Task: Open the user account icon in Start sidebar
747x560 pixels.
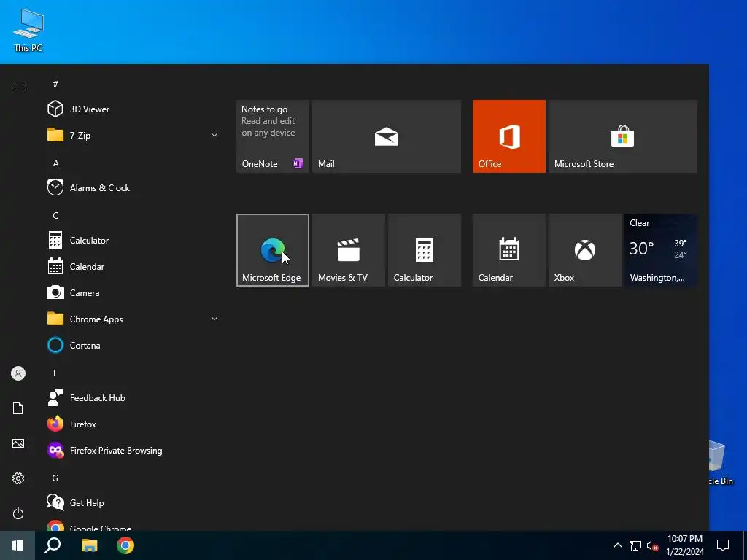Action: pyautogui.click(x=18, y=373)
